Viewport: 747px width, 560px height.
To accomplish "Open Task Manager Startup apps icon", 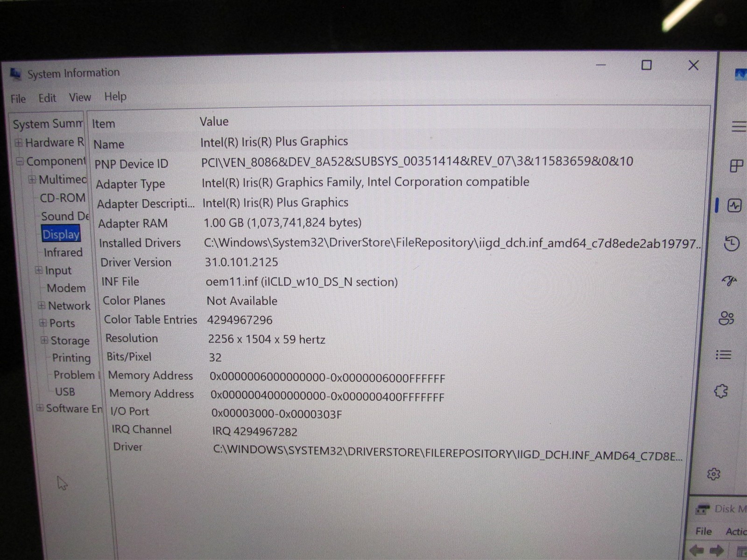I will tap(729, 280).
